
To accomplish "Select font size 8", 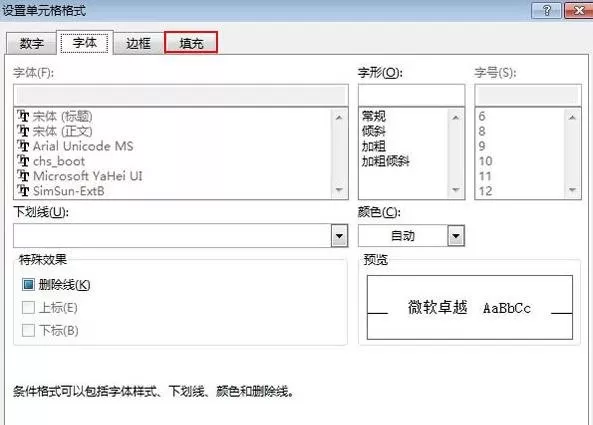I will 482,131.
